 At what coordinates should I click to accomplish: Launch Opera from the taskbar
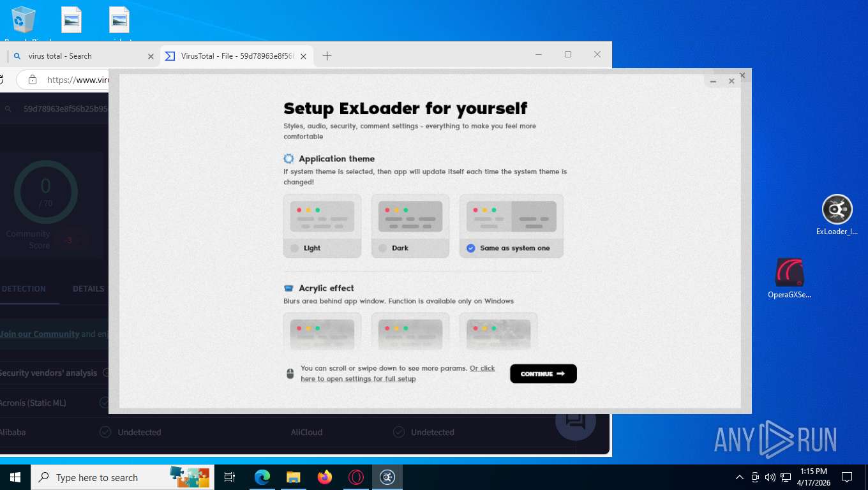(x=356, y=477)
